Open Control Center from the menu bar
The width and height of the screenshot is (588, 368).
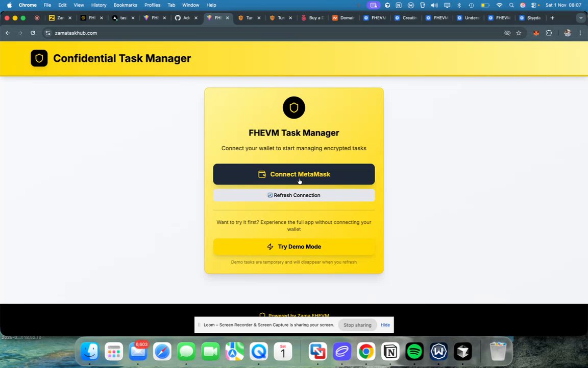tap(535, 5)
